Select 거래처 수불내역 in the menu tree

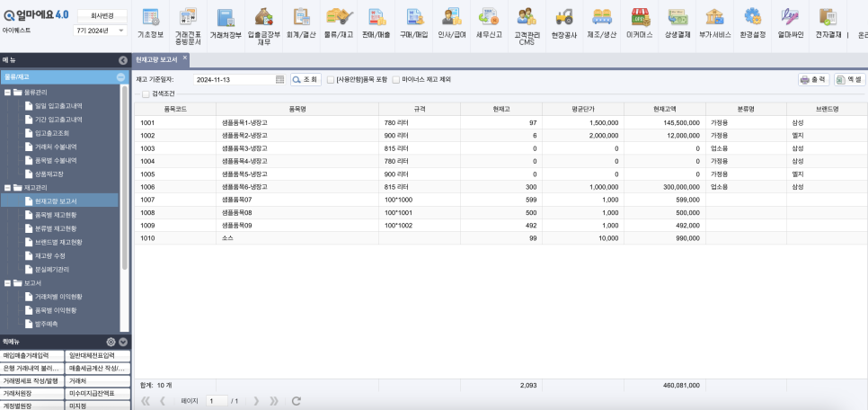56,147
